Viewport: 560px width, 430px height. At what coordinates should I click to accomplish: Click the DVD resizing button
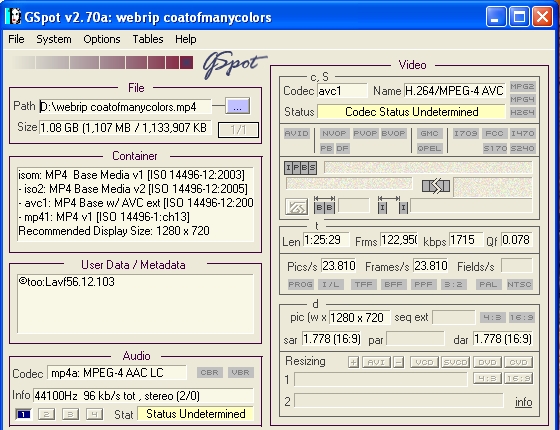[x=487, y=362]
